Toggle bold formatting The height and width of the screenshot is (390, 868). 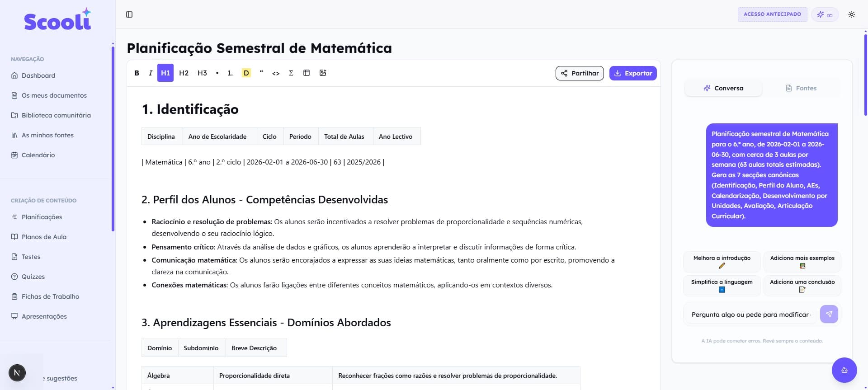[x=137, y=73]
